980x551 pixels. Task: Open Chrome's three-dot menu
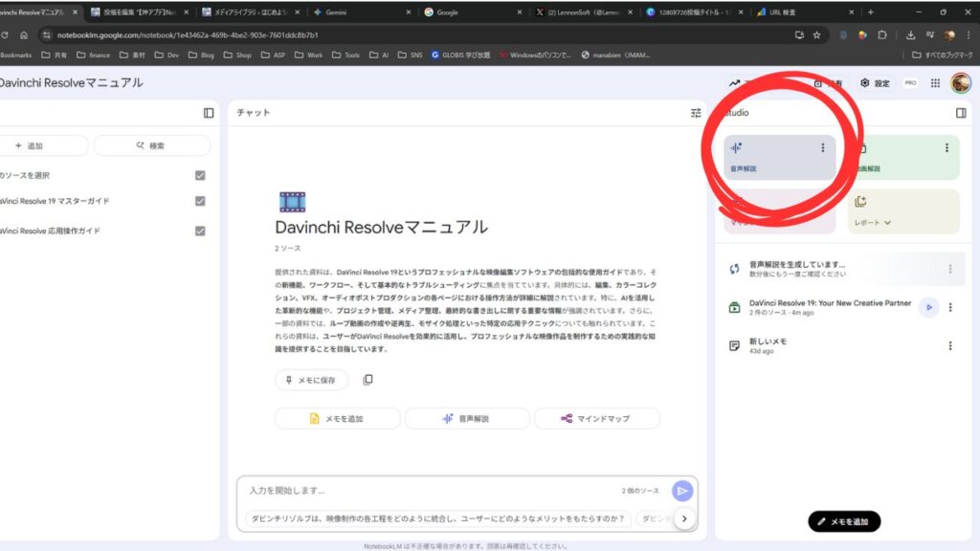coord(969,35)
